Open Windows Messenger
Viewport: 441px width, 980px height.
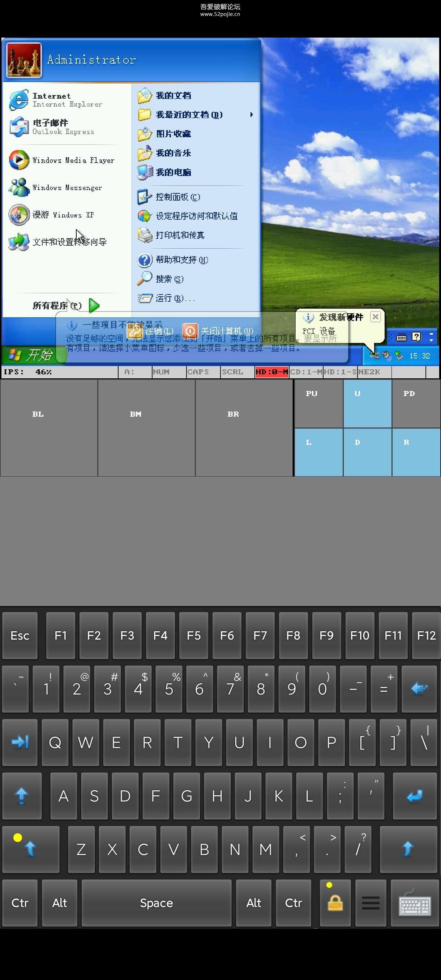tap(57, 188)
